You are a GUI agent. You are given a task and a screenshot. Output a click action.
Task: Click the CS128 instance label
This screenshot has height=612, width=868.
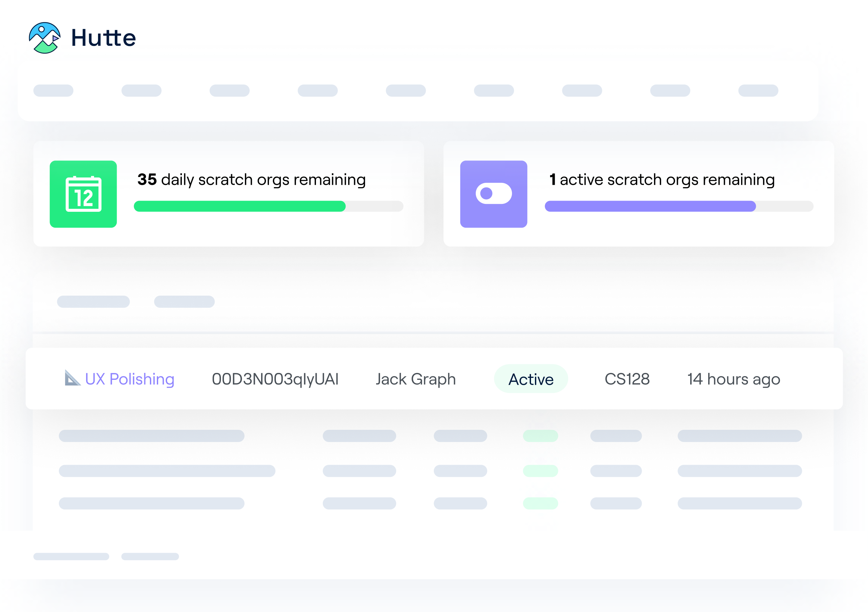pyautogui.click(x=627, y=379)
